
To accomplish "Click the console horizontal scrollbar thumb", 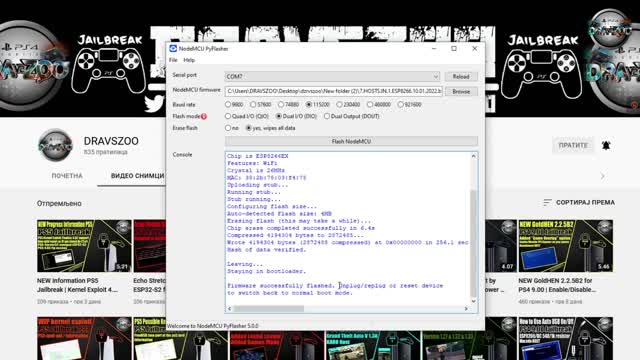I will pyautogui.click(x=269, y=309).
